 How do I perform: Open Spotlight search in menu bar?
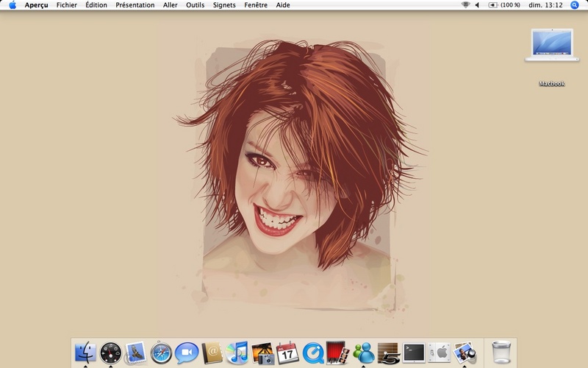click(x=575, y=5)
